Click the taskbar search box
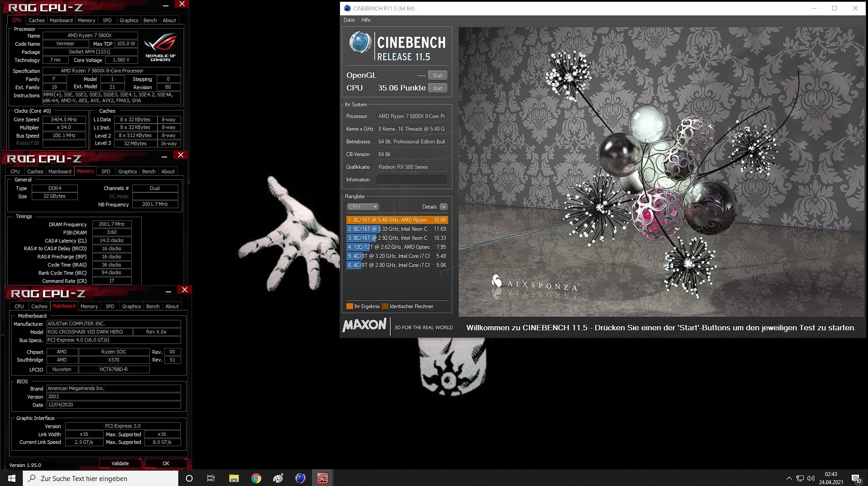Viewport: 868px width, 486px height. (101, 478)
